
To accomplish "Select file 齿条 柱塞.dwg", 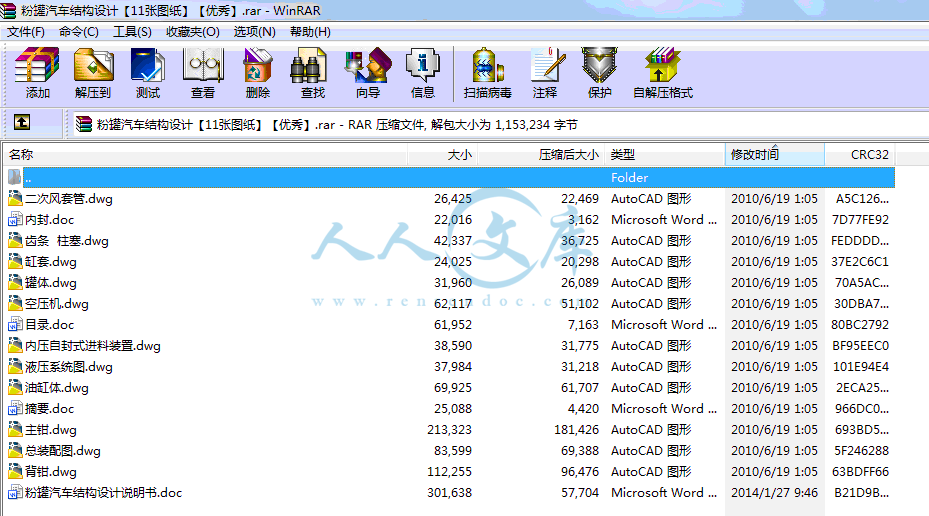I will (x=67, y=241).
